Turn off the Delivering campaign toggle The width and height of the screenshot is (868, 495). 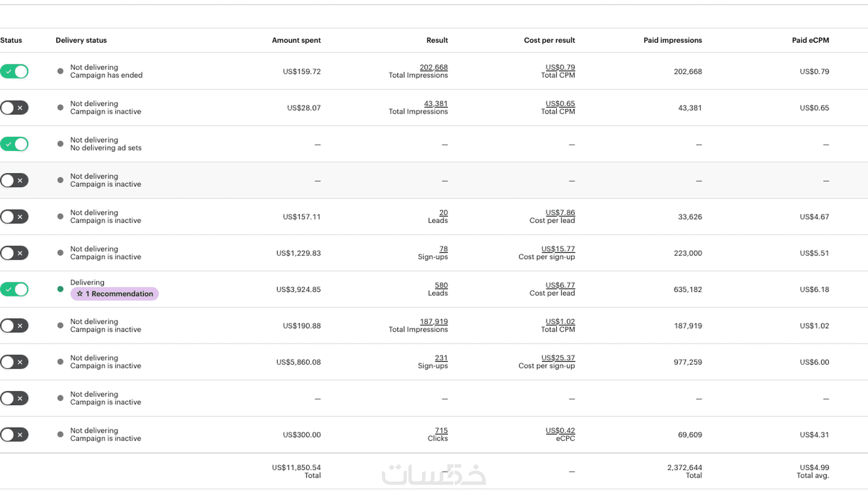[14, 289]
